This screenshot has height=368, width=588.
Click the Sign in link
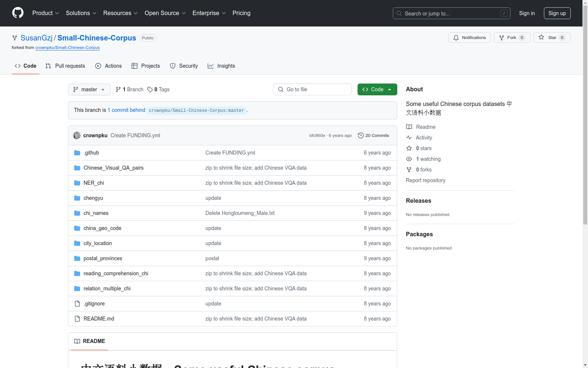(527, 13)
